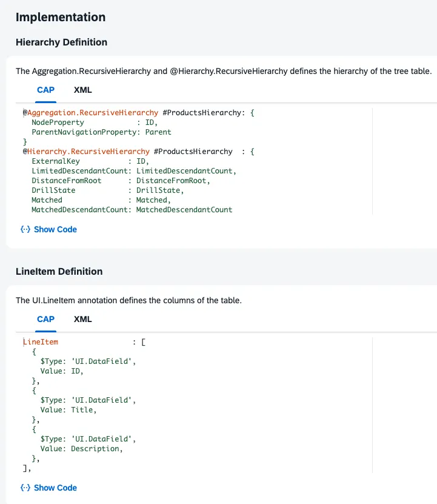
Task: Click the Implementation heading
Action: (x=61, y=17)
